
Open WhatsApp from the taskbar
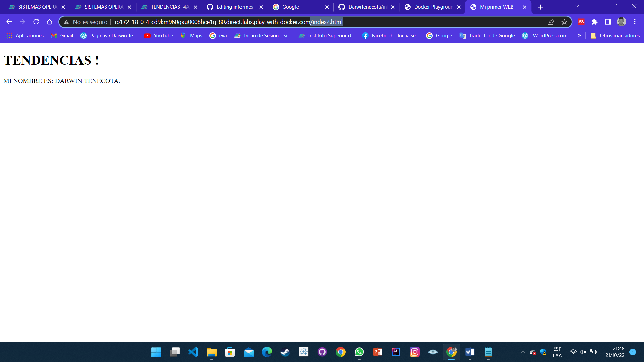(359, 352)
